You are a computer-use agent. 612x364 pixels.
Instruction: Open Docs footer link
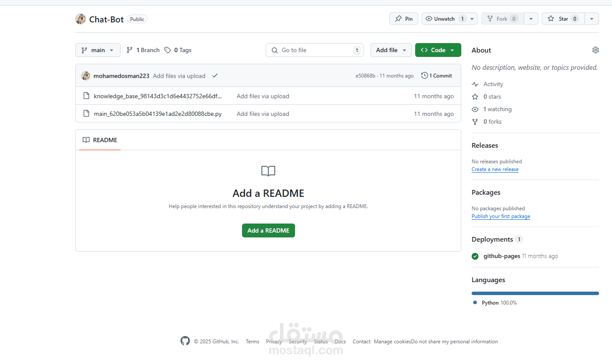pos(340,342)
